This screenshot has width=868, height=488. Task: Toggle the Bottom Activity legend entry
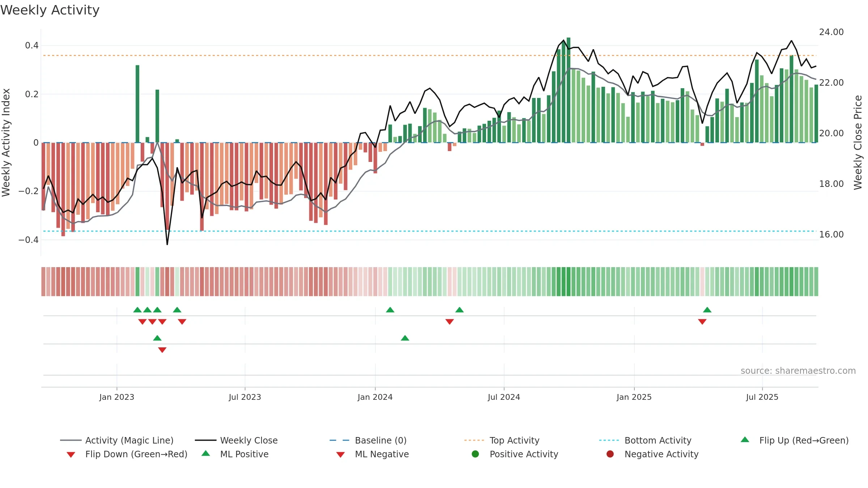click(645, 440)
